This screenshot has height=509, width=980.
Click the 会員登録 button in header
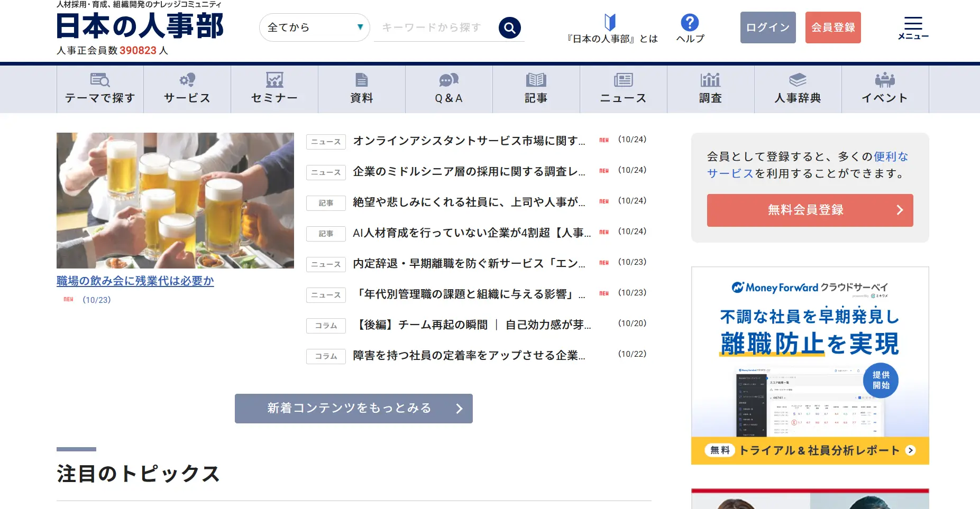(x=833, y=27)
